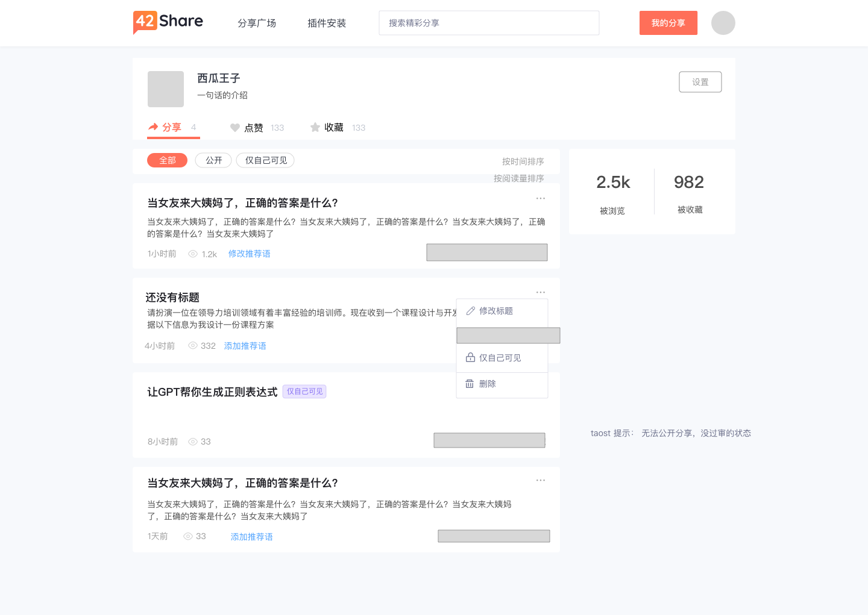This screenshot has height=615, width=868.
Task: Open the more menu on 还没有标题 post
Action: coord(541,292)
